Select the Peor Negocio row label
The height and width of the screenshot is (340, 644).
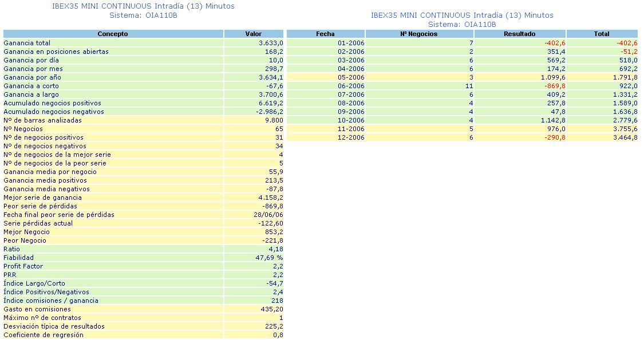[26, 240]
